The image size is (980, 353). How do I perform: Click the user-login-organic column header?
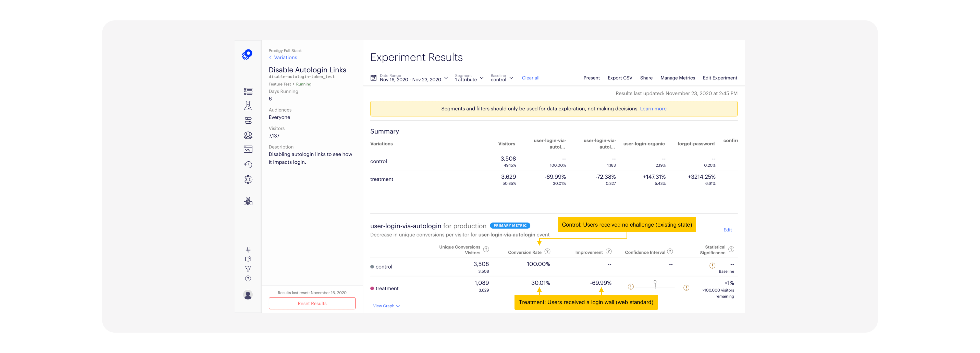pyautogui.click(x=644, y=144)
